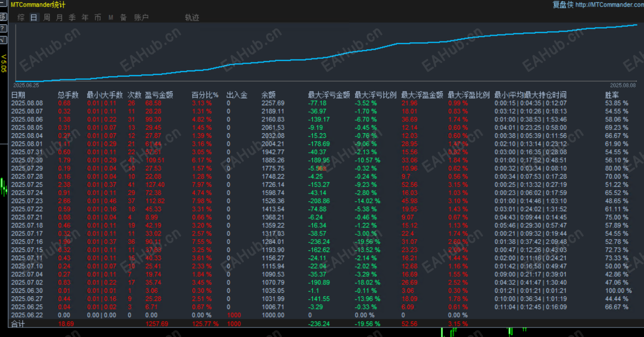Click the 日期 column header

click(x=18, y=95)
